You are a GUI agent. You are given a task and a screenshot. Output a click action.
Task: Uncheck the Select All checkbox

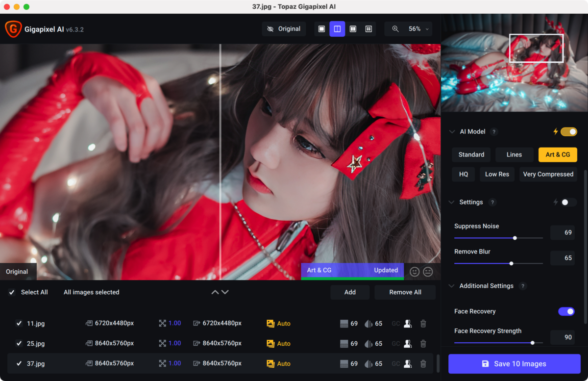pyautogui.click(x=12, y=292)
